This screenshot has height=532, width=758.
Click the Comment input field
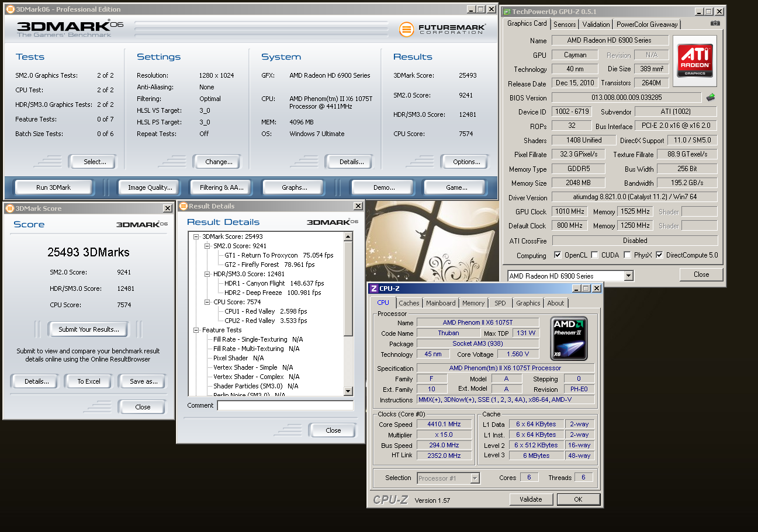(x=285, y=405)
